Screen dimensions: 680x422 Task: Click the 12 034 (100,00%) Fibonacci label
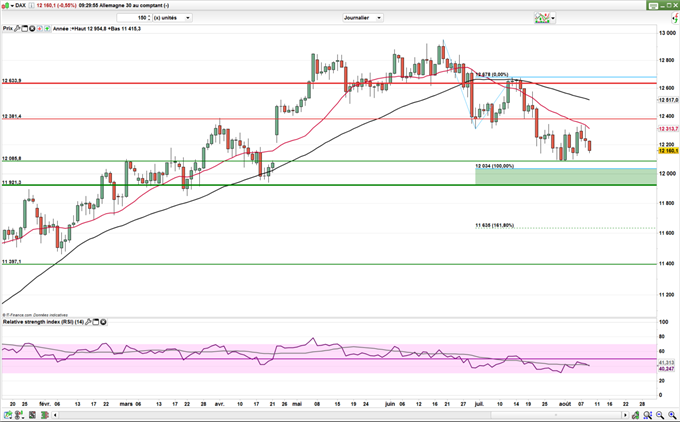[x=494, y=166]
